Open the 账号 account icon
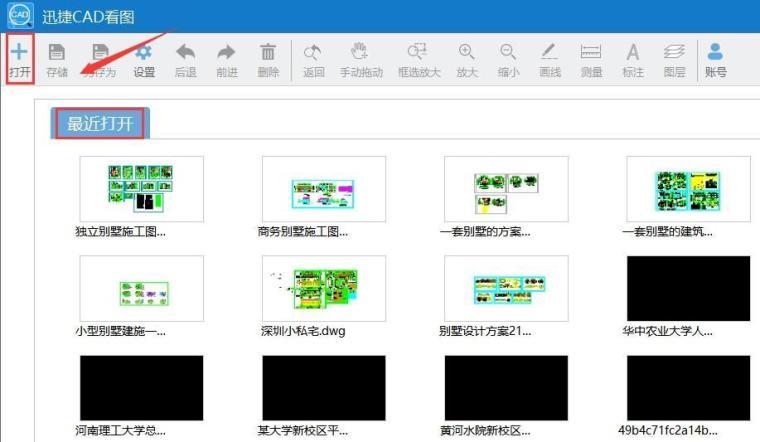 tap(715, 52)
